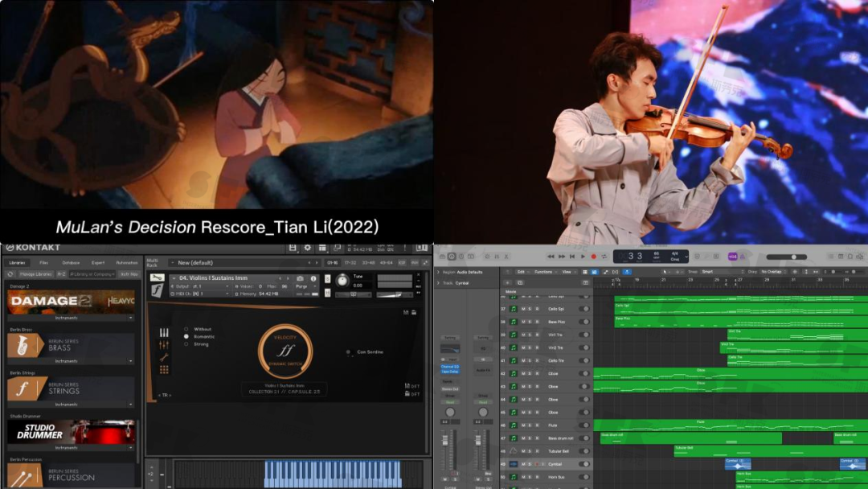Open the orange grid page icon
868x489 pixels.
164,369
